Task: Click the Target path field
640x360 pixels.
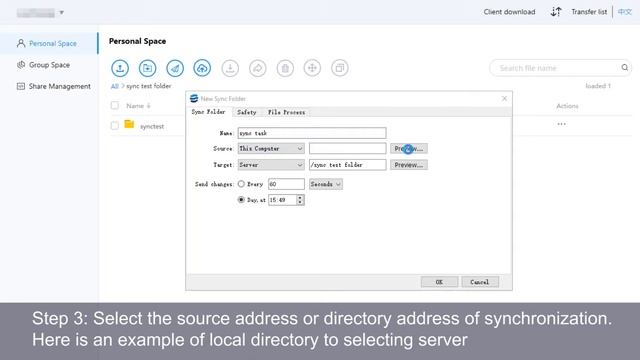Action: pos(347,165)
